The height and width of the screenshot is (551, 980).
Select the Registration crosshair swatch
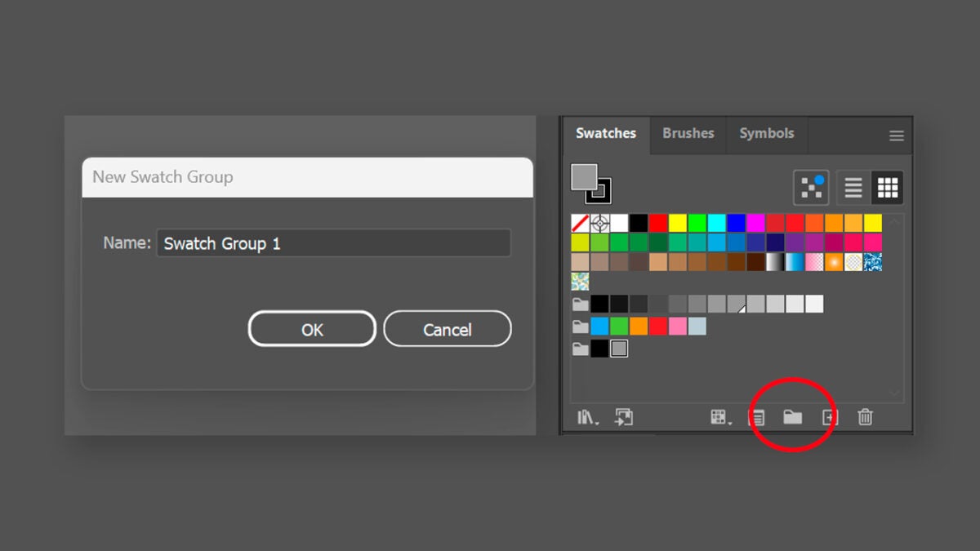[599, 223]
